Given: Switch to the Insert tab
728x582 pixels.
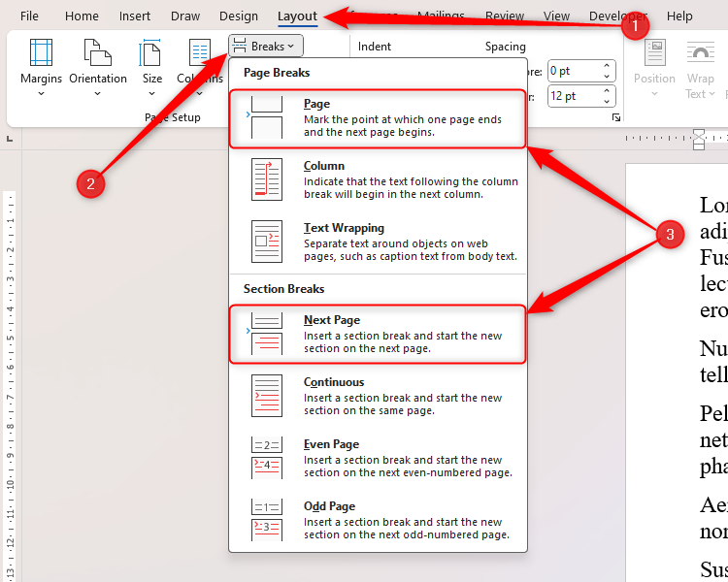Looking at the screenshot, I should [x=135, y=16].
